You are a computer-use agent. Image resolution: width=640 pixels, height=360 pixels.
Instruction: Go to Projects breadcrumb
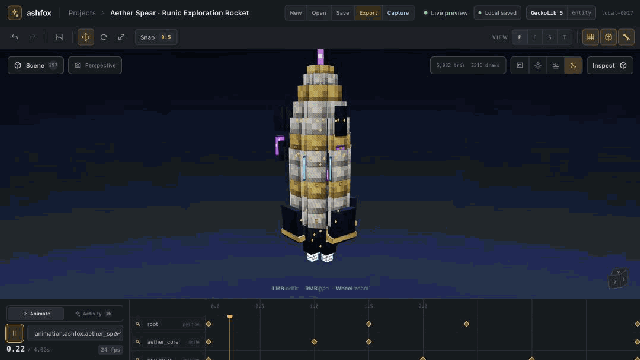pos(82,13)
